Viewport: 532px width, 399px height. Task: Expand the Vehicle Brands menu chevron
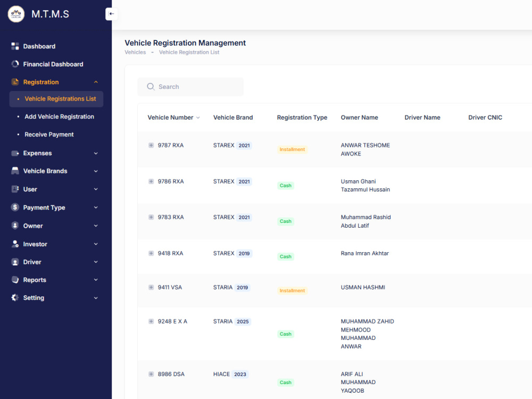[x=96, y=171]
